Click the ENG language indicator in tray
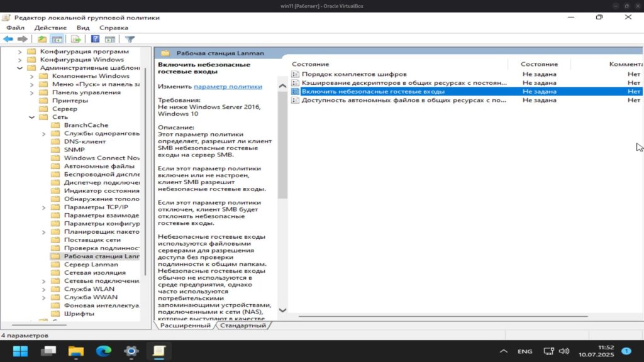Screen dimensions: 644x362 click(525, 351)
